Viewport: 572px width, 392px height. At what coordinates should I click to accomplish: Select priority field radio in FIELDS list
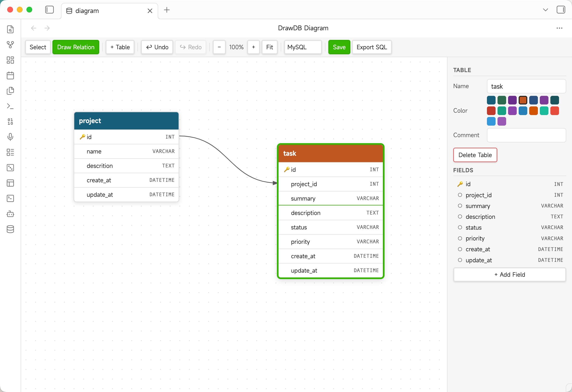tap(460, 238)
